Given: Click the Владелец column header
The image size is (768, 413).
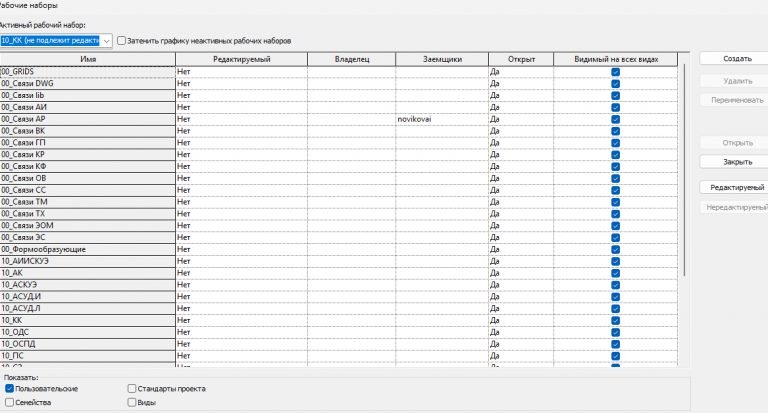Looking at the screenshot, I should (352, 59).
